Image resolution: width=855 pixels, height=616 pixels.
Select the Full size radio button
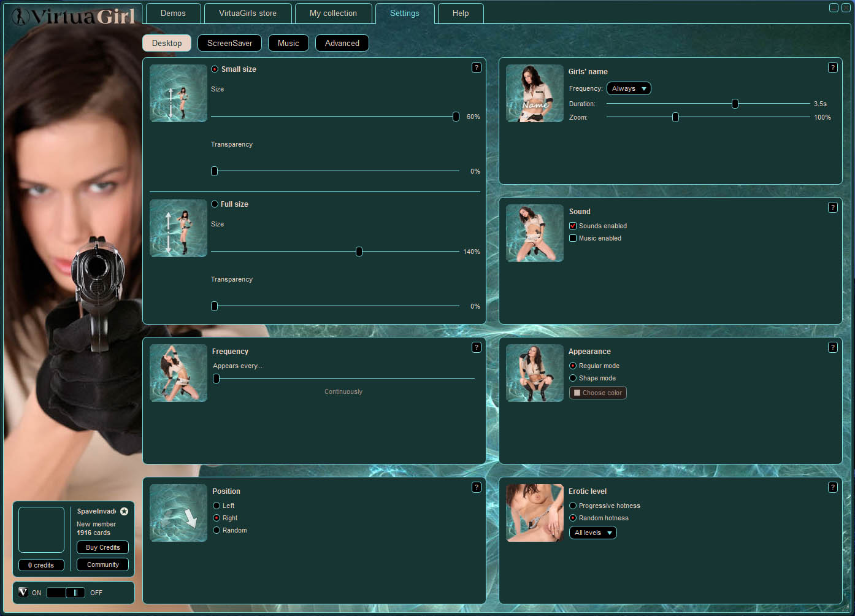[x=215, y=204]
